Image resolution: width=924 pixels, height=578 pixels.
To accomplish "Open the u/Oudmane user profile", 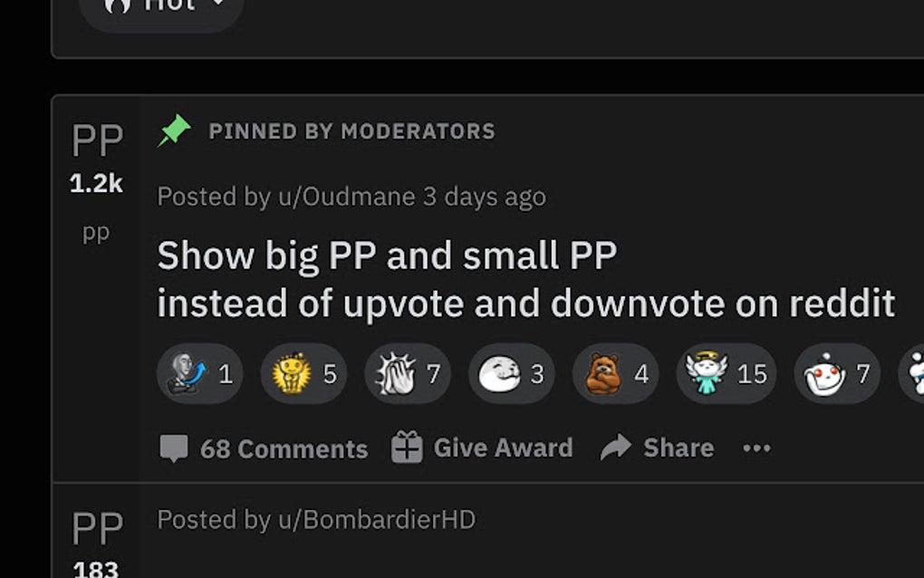I will (x=347, y=197).
